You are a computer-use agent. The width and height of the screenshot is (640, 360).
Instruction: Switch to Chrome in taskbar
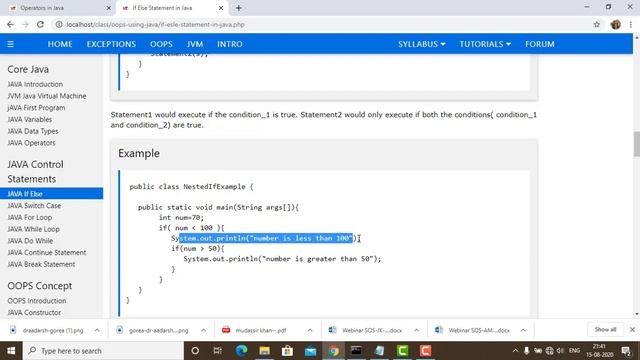point(333,351)
